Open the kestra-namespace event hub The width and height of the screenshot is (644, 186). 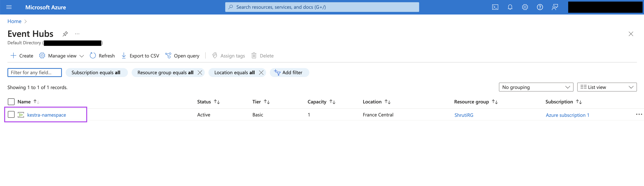tap(46, 115)
